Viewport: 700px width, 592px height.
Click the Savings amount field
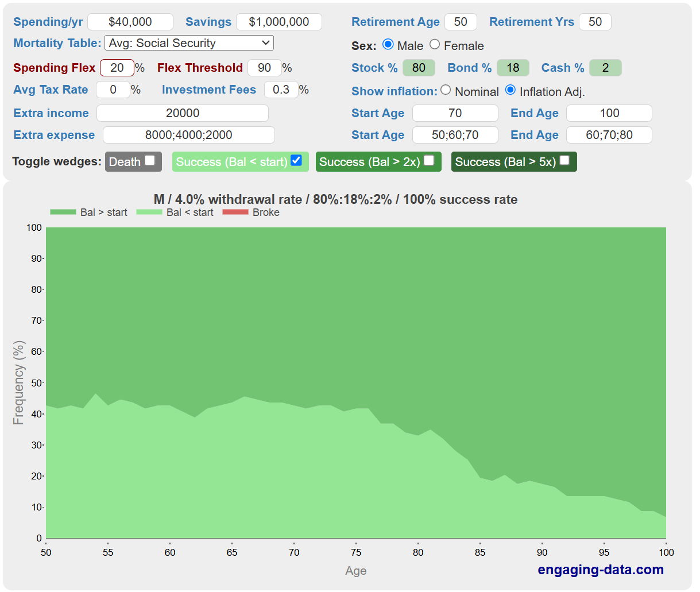coord(279,22)
